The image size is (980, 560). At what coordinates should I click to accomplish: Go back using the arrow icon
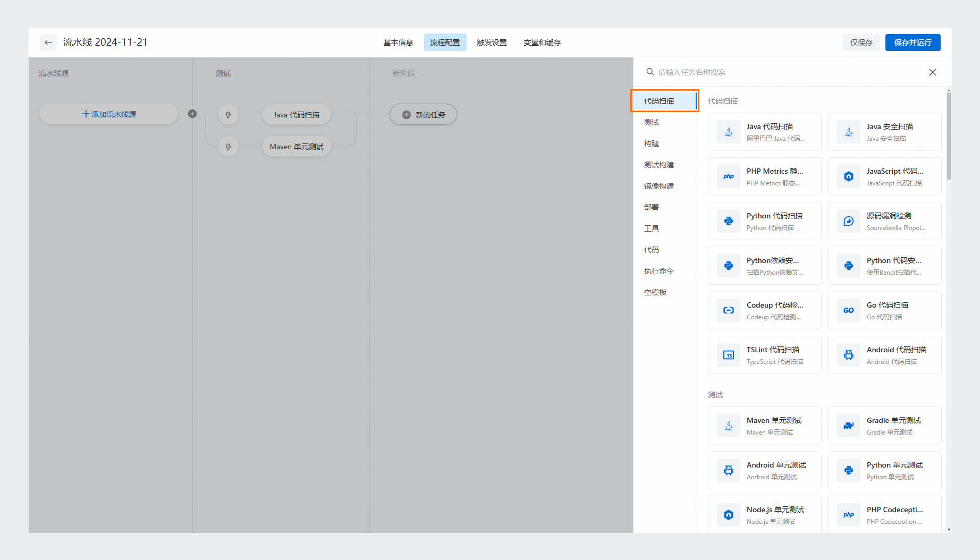click(x=48, y=43)
